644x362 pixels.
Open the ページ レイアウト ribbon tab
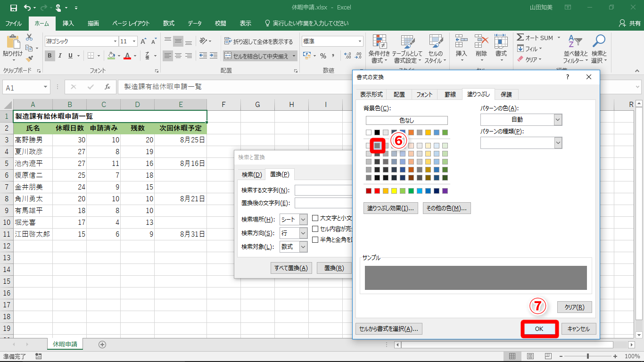(131, 23)
